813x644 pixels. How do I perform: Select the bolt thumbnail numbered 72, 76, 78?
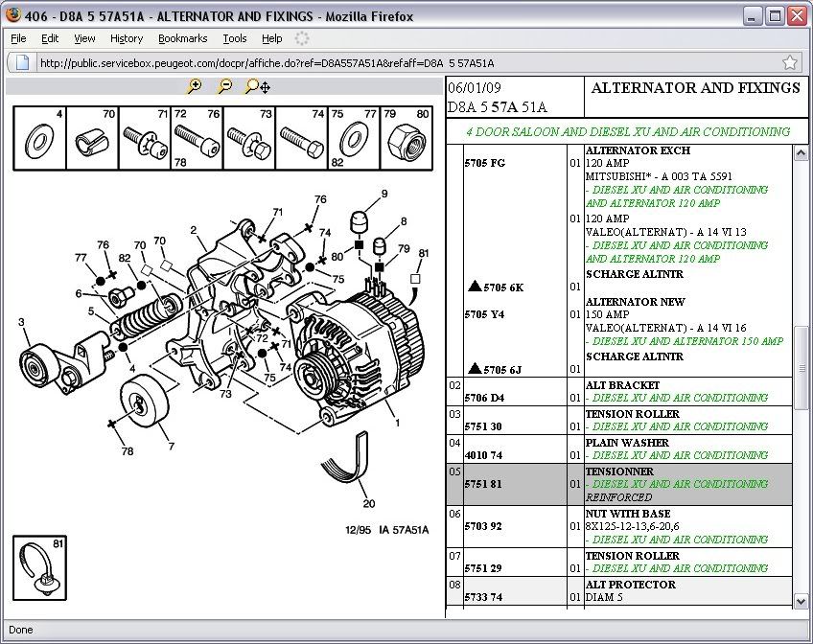[x=197, y=138]
